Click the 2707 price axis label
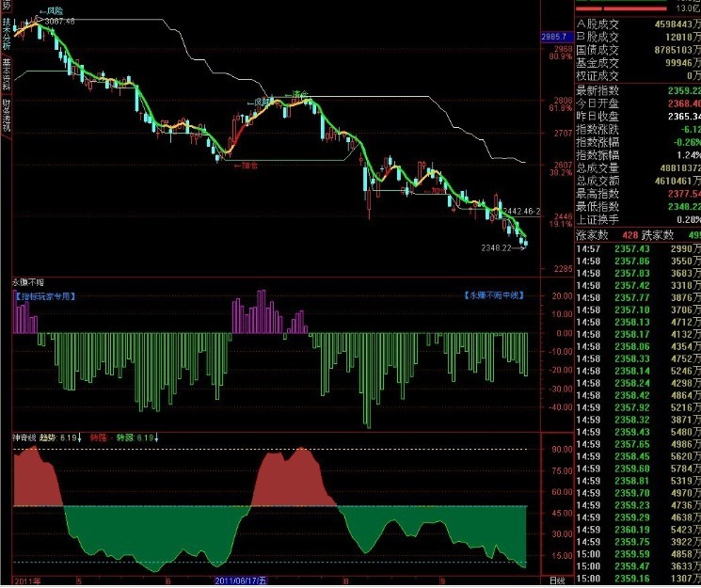The image size is (701, 588). pos(563,134)
